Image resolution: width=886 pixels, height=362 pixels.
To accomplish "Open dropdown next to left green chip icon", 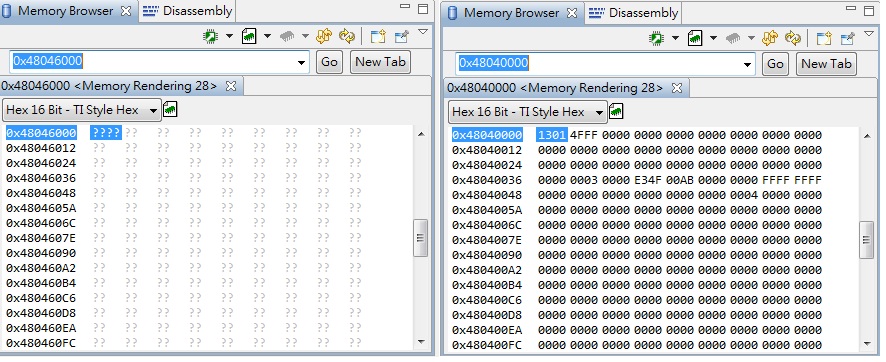I will click(x=229, y=37).
